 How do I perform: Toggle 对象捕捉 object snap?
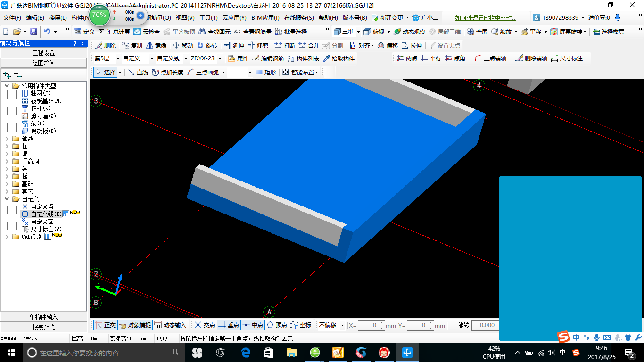click(135, 325)
